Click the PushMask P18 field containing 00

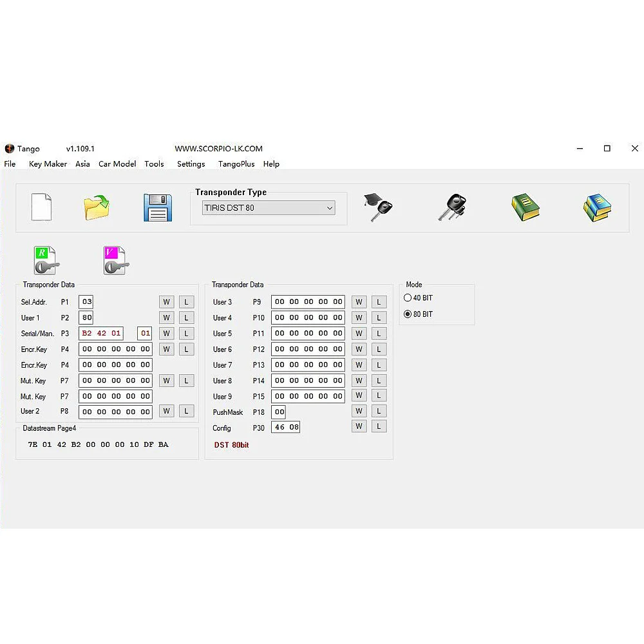click(x=278, y=412)
